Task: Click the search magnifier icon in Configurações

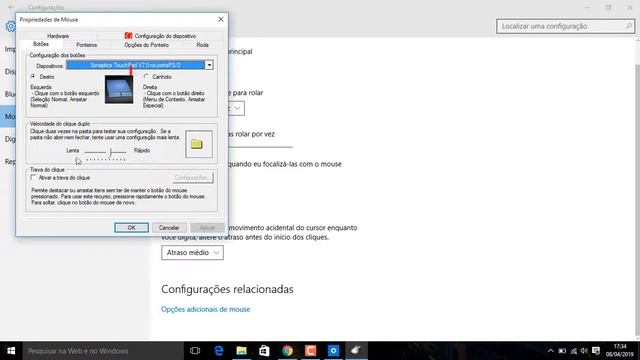Action: point(629,26)
